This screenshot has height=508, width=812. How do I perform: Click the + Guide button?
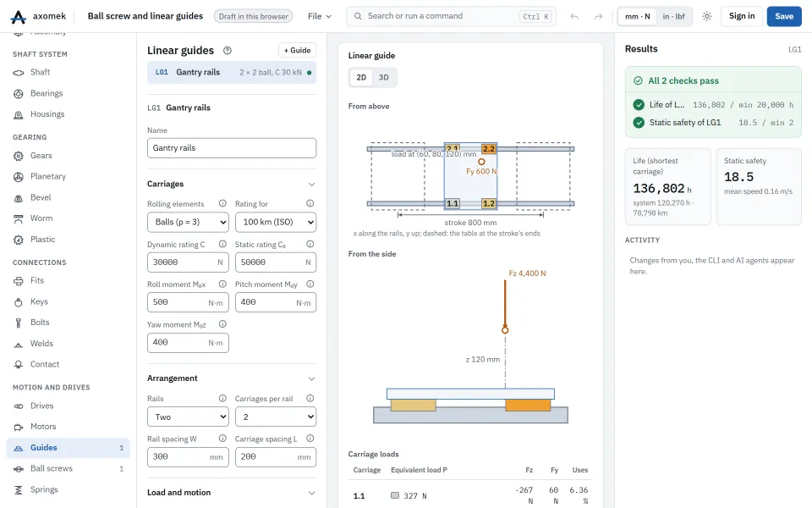click(x=297, y=50)
